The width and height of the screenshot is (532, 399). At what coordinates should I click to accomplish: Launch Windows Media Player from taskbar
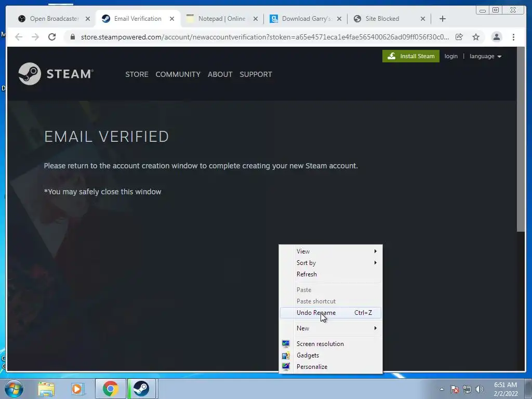(x=77, y=389)
